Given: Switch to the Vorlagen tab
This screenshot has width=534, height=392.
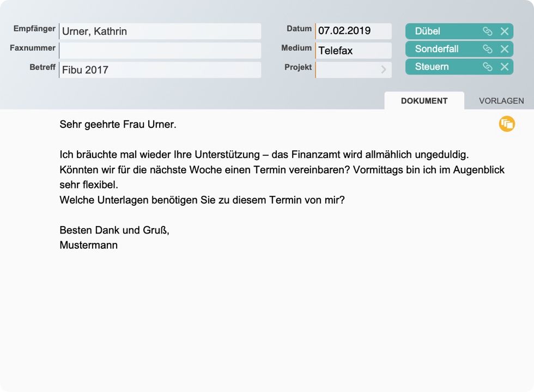Looking at the screenshot, I should [x=501, y=101].
